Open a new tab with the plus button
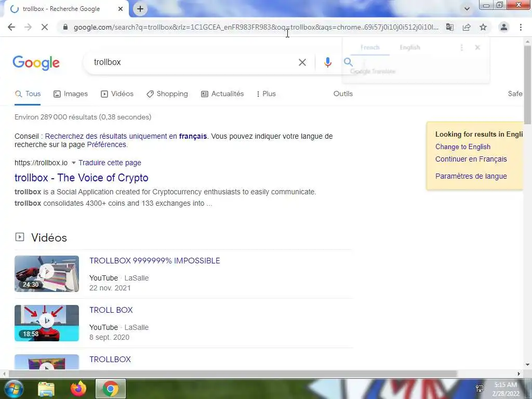 tap(140, 9)
